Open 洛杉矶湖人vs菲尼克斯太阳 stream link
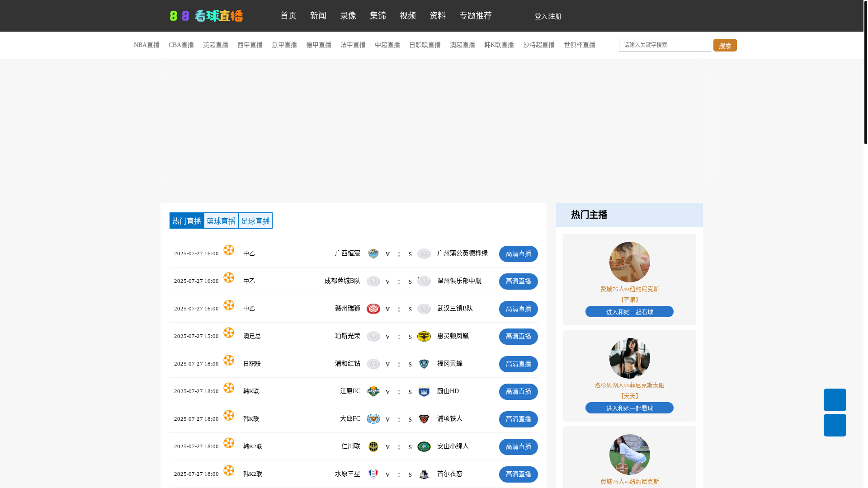Screen dimensions: 868x488 tap(630, 385)
